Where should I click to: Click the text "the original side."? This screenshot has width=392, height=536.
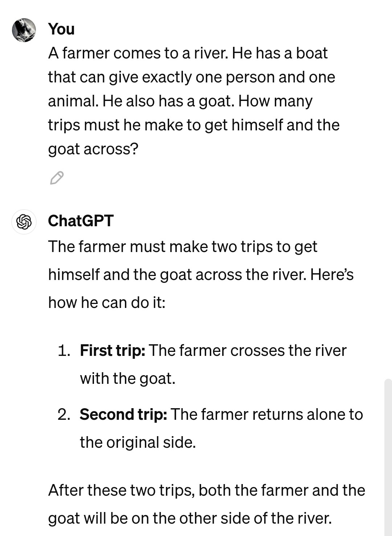click(x=138, y=442)
